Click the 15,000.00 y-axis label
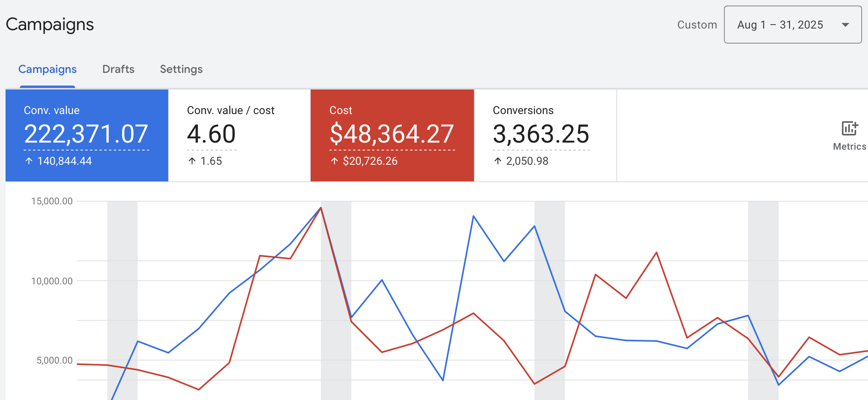 coord(52,201)
